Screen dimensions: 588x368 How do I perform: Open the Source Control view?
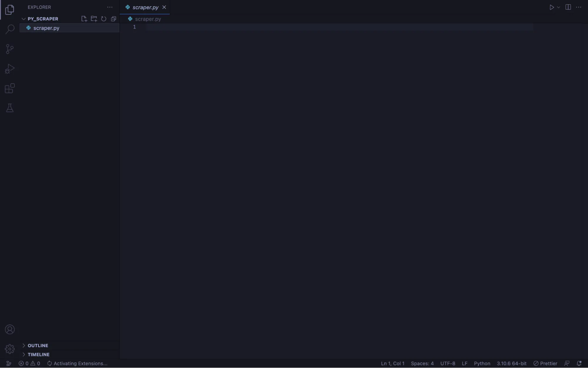pyautogui.click(x=10, y=49)
